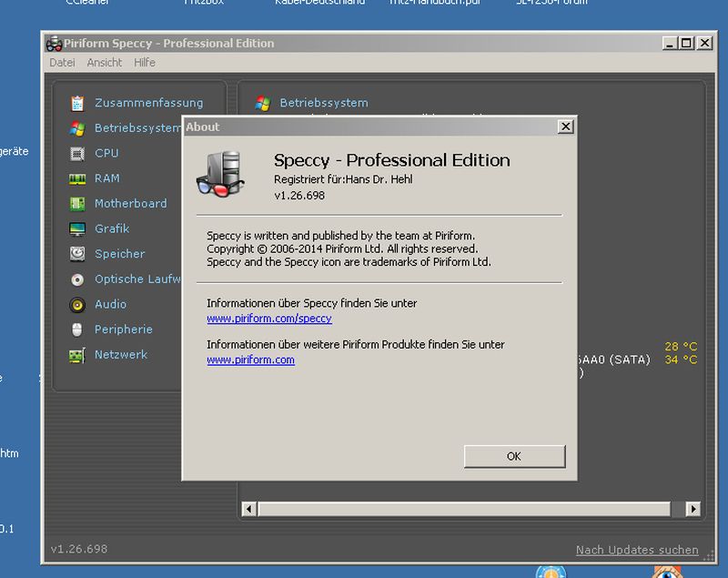Select the RAM module icon
The height and width of the screenshot is (578, 728).
[x=77, y=178]
